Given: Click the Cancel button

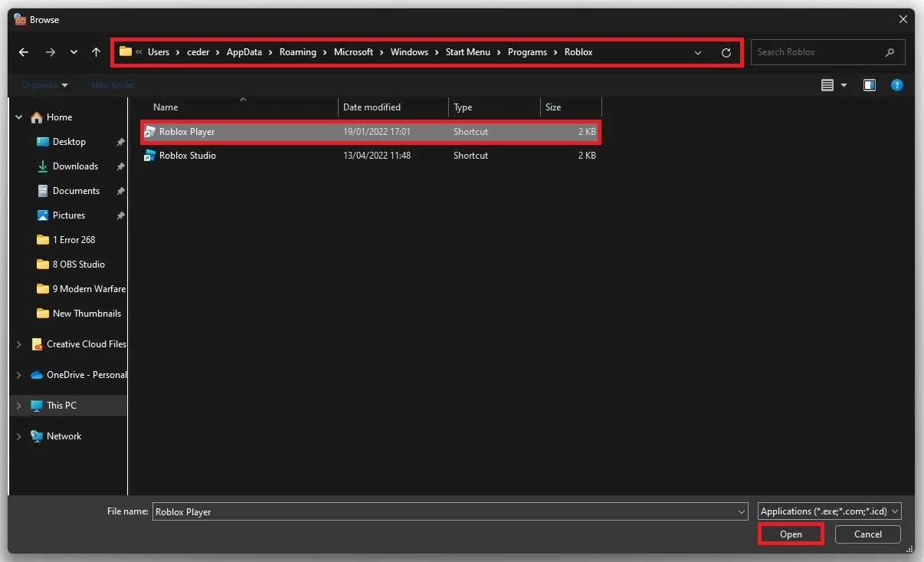Looking at the screenshot, I should coord(867,534).
